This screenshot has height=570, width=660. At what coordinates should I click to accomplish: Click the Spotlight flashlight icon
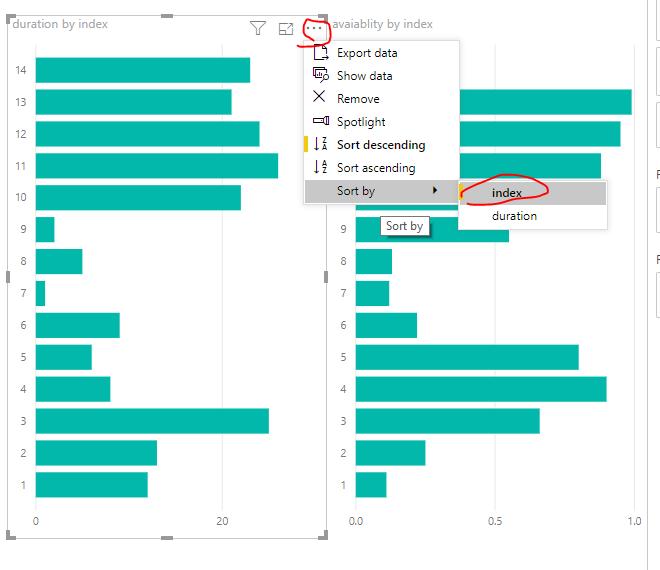coord(321,121)
